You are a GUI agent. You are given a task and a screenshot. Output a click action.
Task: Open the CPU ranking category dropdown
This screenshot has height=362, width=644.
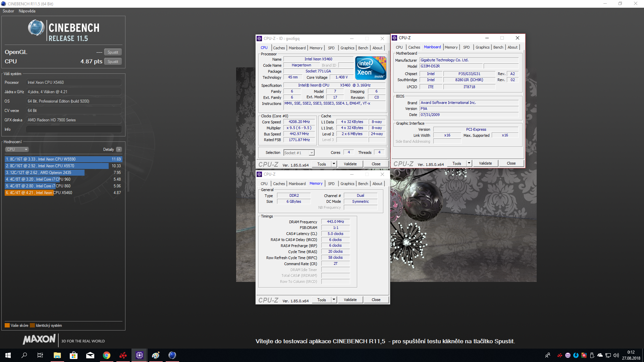[17, 149]
